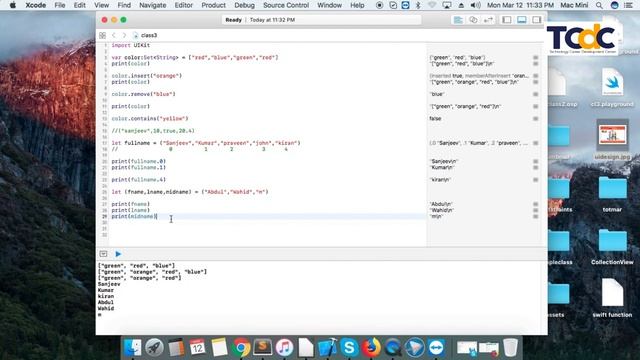
Task: Open the Navigate menu
Action: [x=153, y=5]
